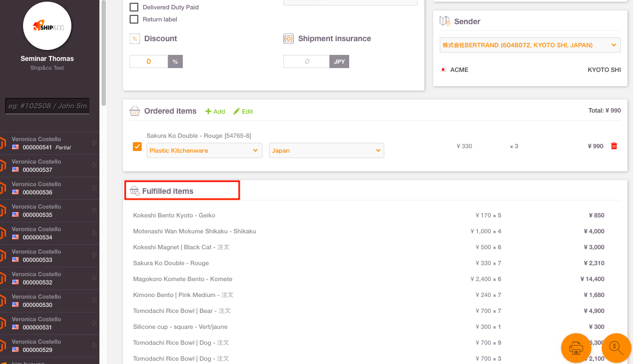
Task: Click the US flag on order 000000533
Action: [x=15, y=260]
